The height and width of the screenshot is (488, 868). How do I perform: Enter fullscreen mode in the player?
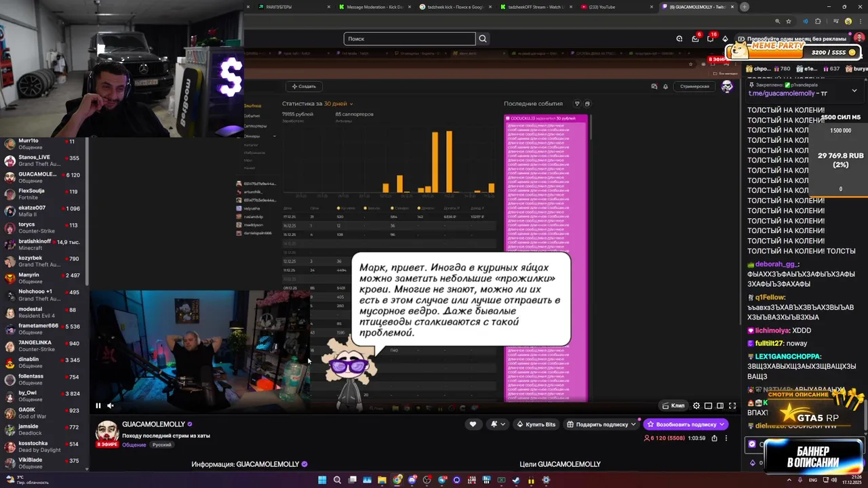[x=732, y=406]
